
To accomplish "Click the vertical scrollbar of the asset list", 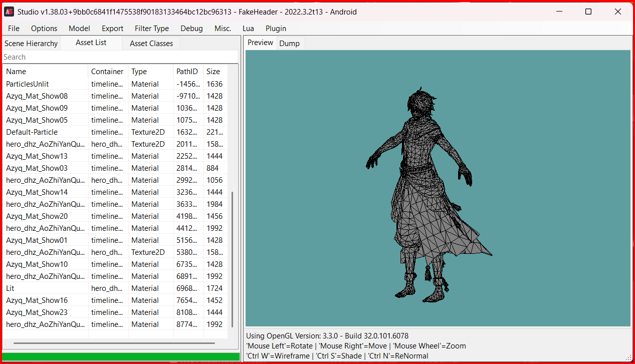I will pyautogui.click(x=233, y=259).
